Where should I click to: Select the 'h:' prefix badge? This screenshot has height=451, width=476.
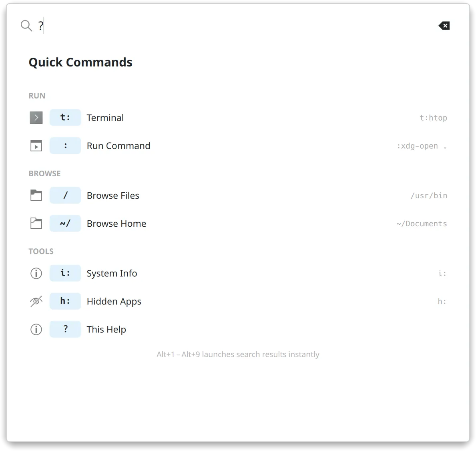click(x=65, y=301)
